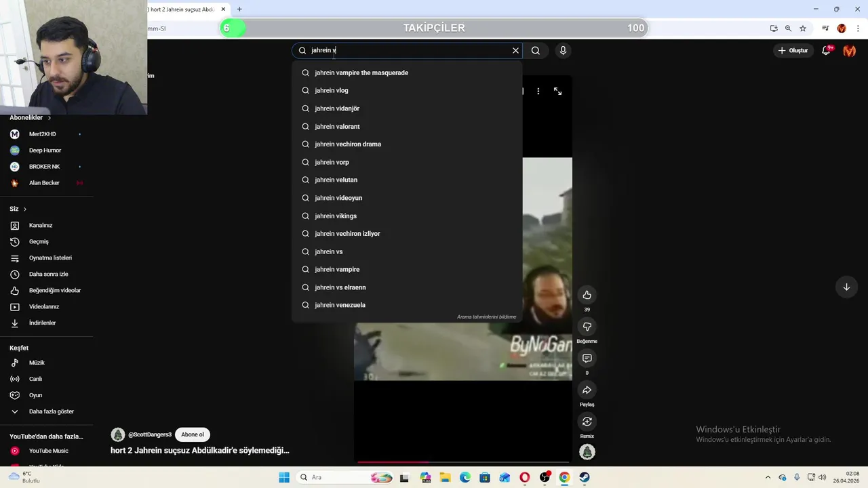Open Remix options for the Short
The width and height of the screenshot is (868, 488).
tap(587, 422)
